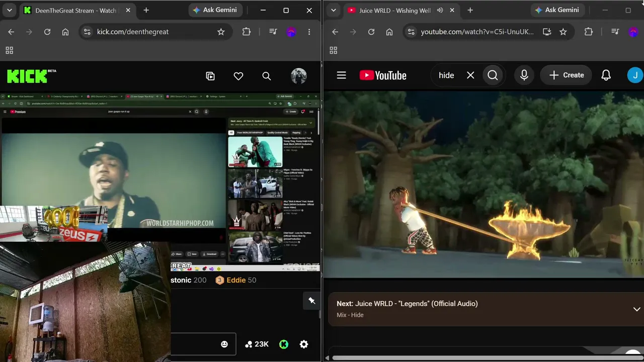This screenshot has width=644, height=362.
Task: Mute the Juice WRLD tab audio
Action: [x=440, y=10]
